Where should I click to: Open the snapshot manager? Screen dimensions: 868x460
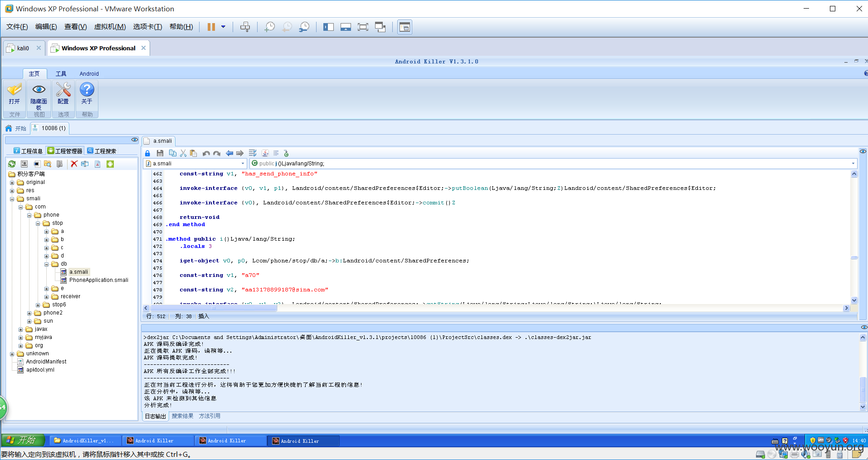click(304, 27)
